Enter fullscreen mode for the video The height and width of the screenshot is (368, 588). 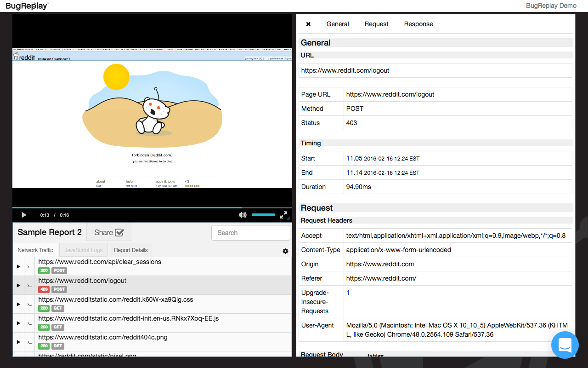[x=283, y=215]
